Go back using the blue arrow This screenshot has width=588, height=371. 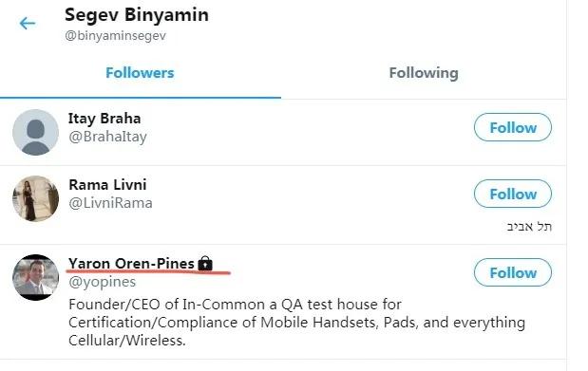tap(28, 23)
